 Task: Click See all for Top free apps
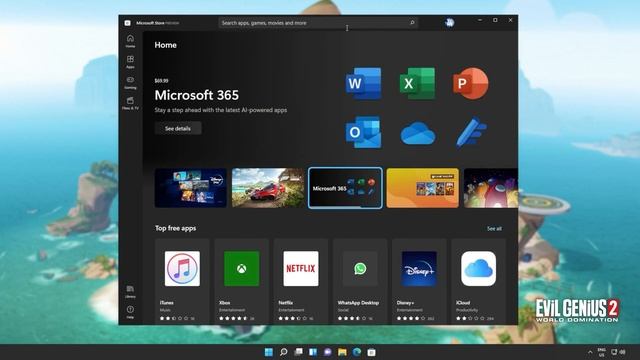pos(494,229)
